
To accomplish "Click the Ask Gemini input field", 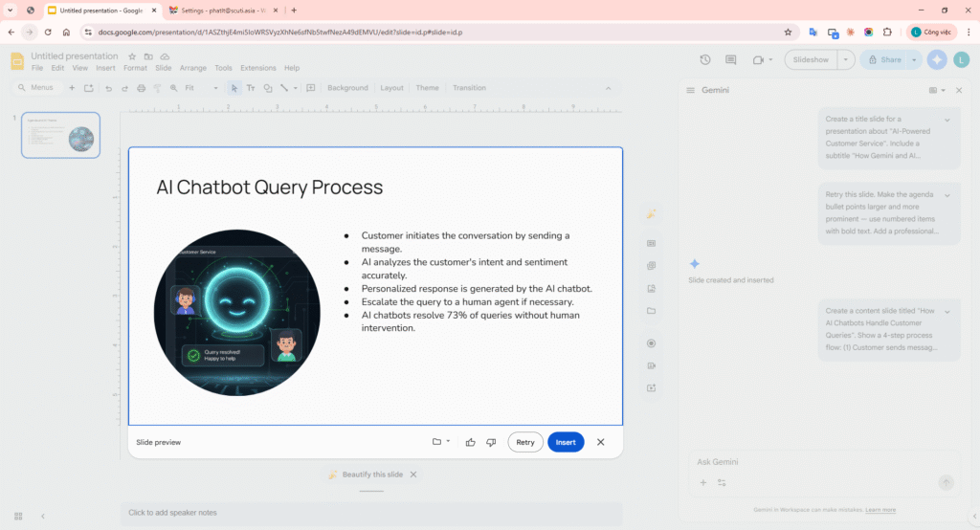I will click(813, 462).
